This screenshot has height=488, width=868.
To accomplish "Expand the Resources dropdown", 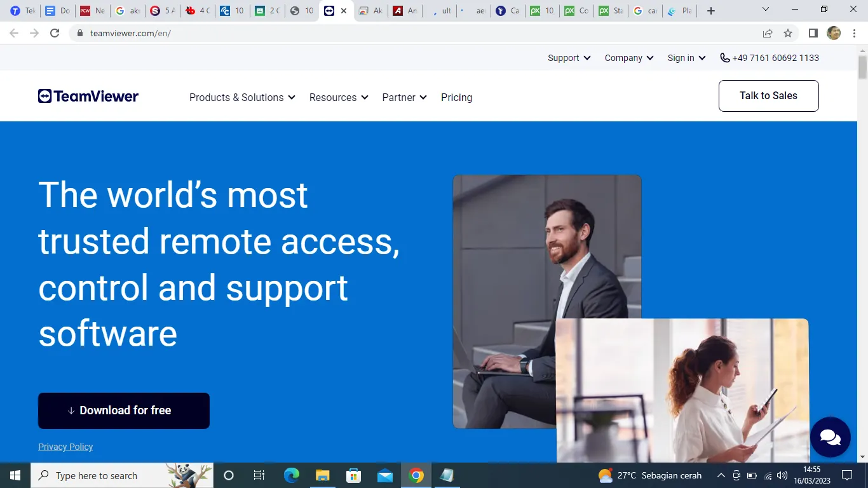I will click(x=338, y=97).
